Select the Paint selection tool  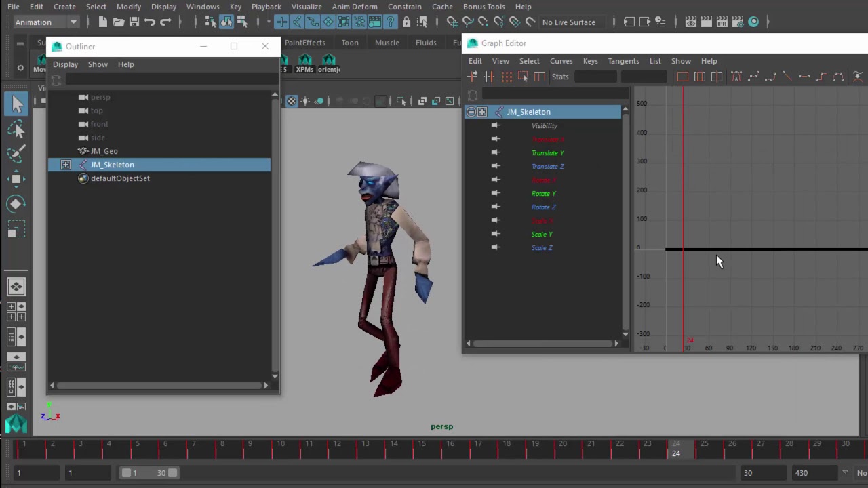[x=16, y=153]
